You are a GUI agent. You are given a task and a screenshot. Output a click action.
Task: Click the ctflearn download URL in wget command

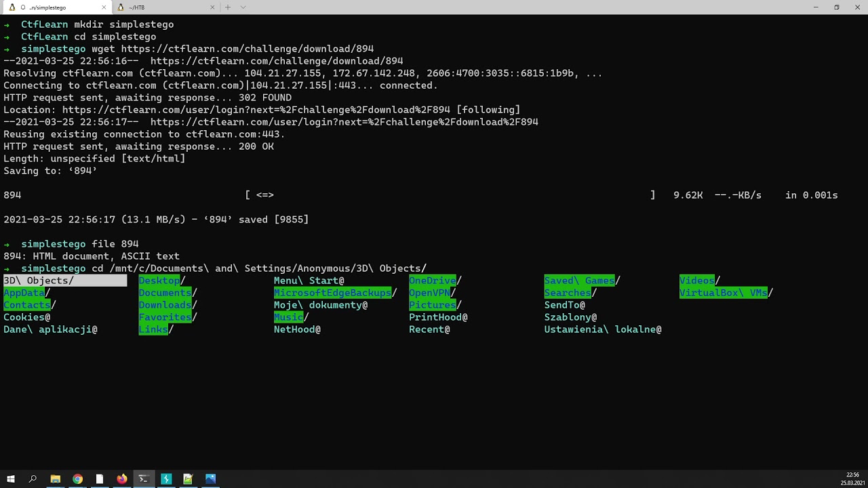247,49
